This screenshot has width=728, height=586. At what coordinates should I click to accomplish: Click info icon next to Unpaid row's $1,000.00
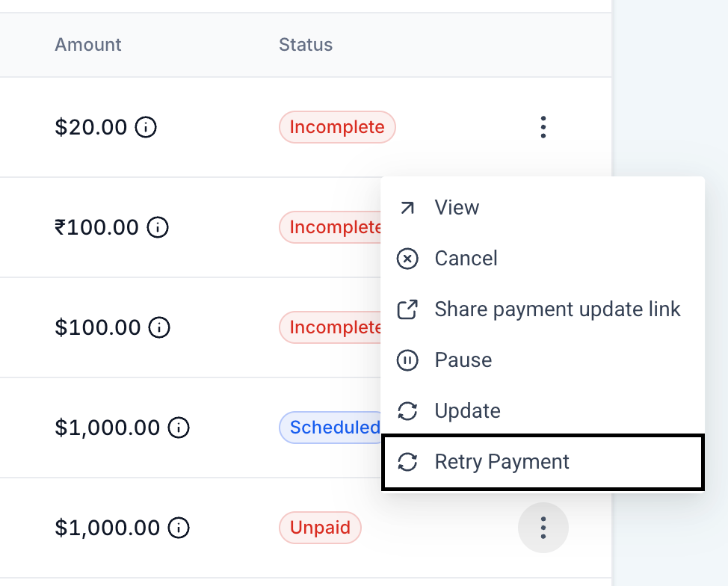(179, 528)
